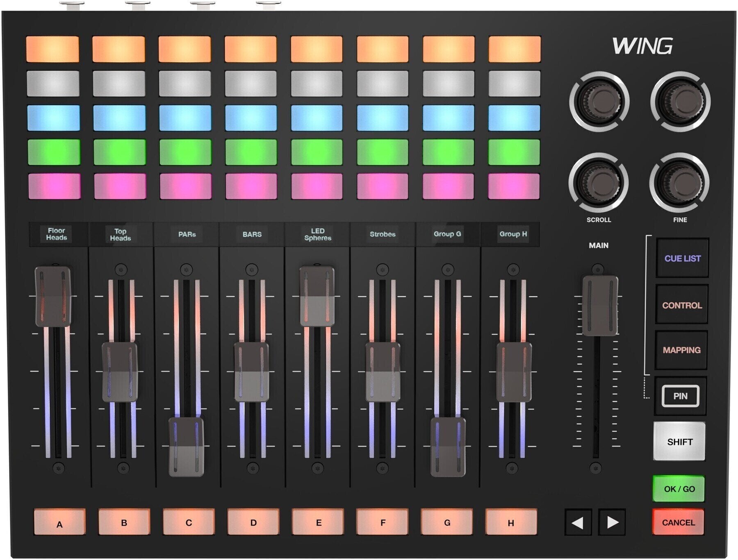Click the upper-right rotary encoder above FINE knob
The image size is (738, 560).
[680, 102]
